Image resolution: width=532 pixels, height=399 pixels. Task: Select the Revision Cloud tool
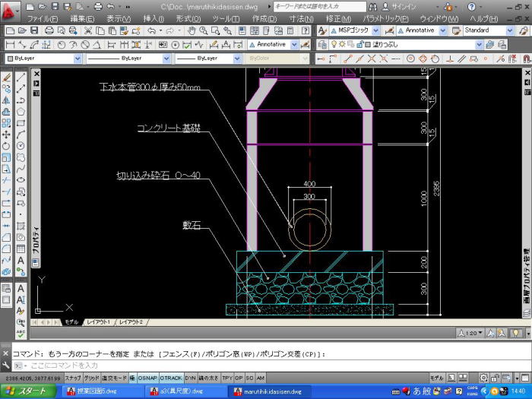click(x=21, y=157)
